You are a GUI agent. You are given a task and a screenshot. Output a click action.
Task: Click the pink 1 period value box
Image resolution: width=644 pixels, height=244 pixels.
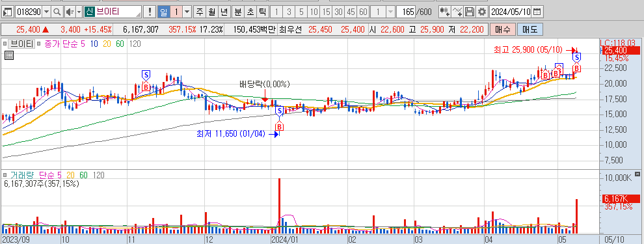pos(176,12)
